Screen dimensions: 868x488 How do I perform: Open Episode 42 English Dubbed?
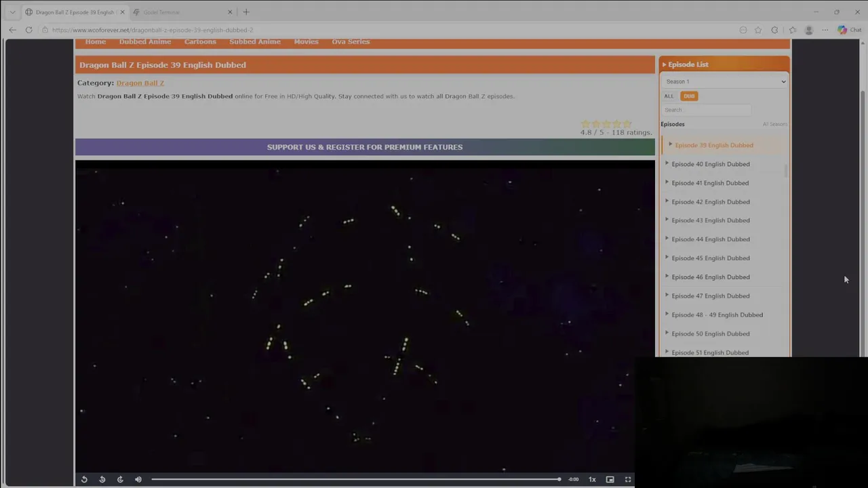tap(711, 202)
